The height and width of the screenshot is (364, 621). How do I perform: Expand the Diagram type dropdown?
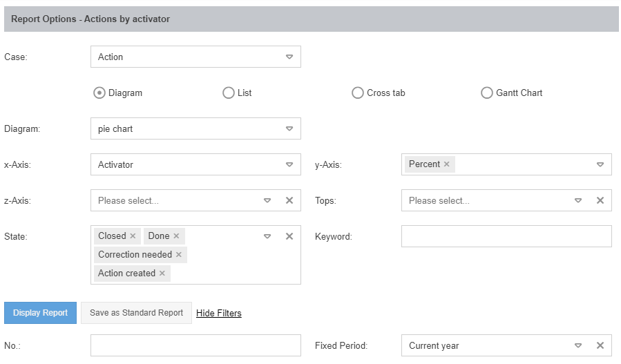(289, 128)
